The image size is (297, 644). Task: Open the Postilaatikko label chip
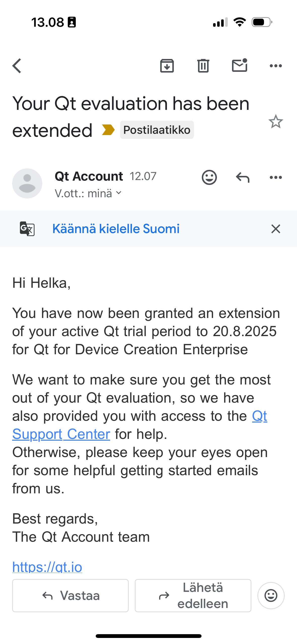point(157,130)
